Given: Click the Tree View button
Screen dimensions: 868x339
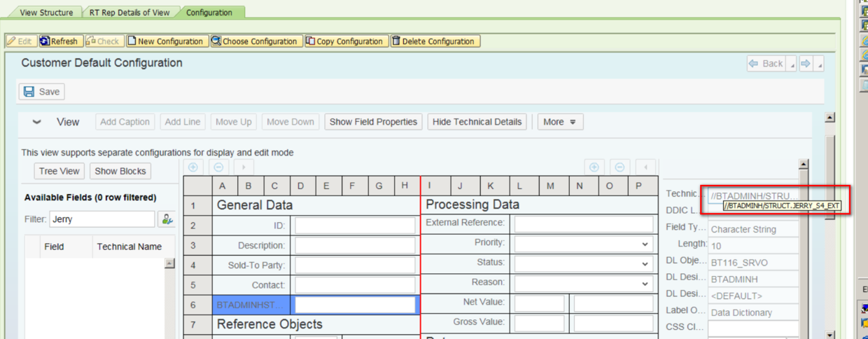Looking at the screenshot, I should pos(59,171).
